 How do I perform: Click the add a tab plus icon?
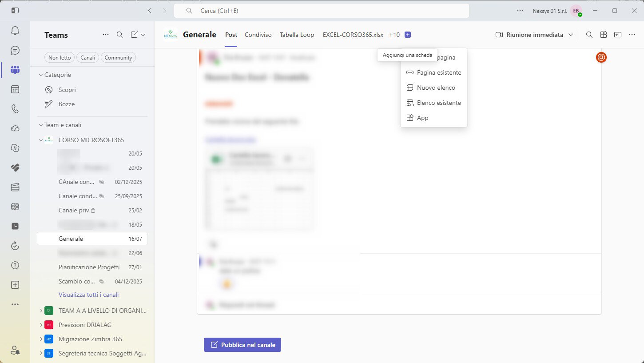tap(408, 35)
